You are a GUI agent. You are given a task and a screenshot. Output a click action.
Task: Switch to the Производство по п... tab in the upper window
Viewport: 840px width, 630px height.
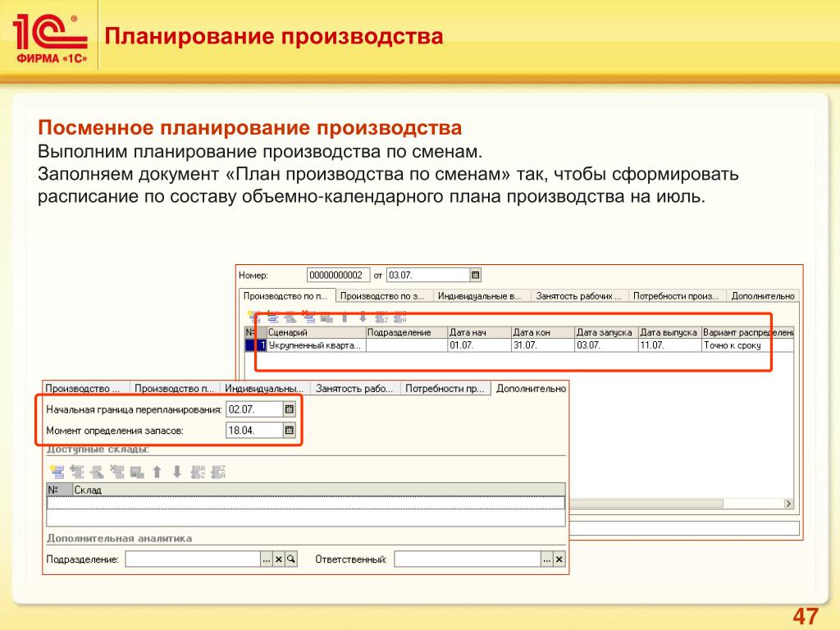pos(286,295)
